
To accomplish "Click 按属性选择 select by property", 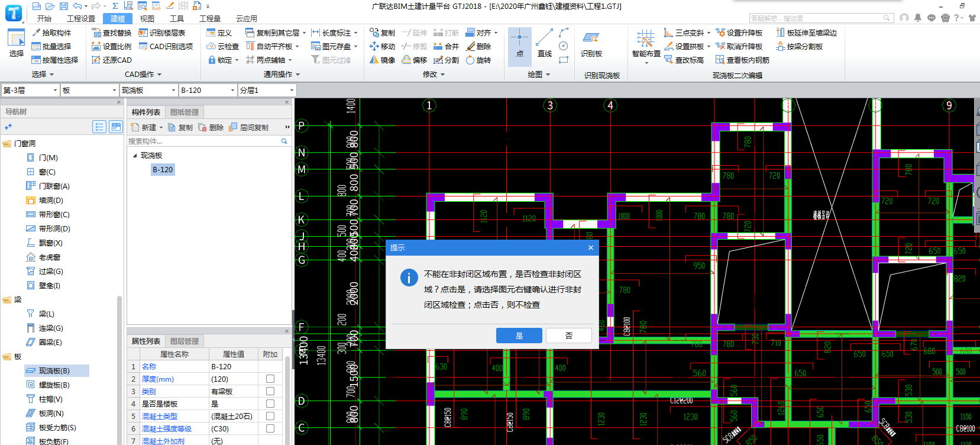I will click(x=55, y=60).
